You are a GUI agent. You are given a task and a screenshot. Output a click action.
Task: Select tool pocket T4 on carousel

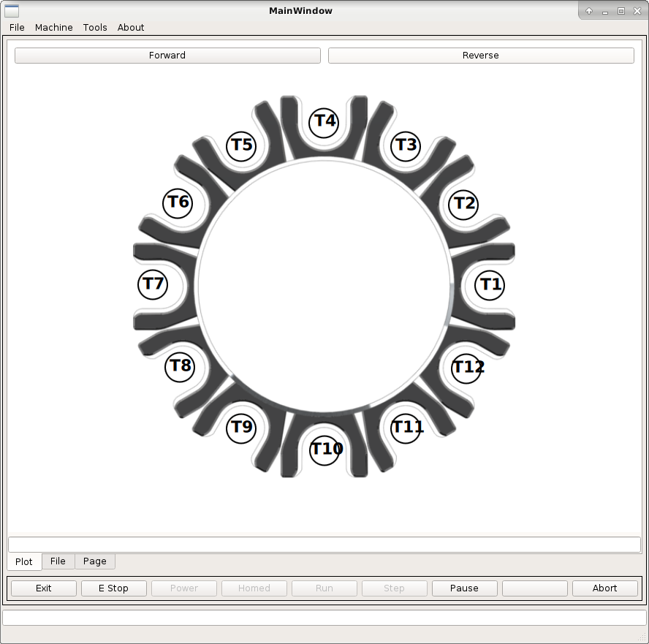click(324, 123)
